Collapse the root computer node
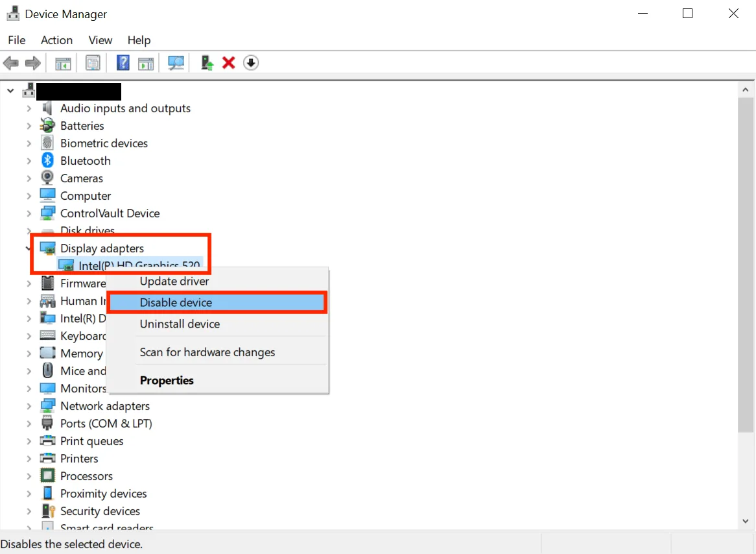The image size is (756, 554). pyautogui.click(x=10, y=91)
